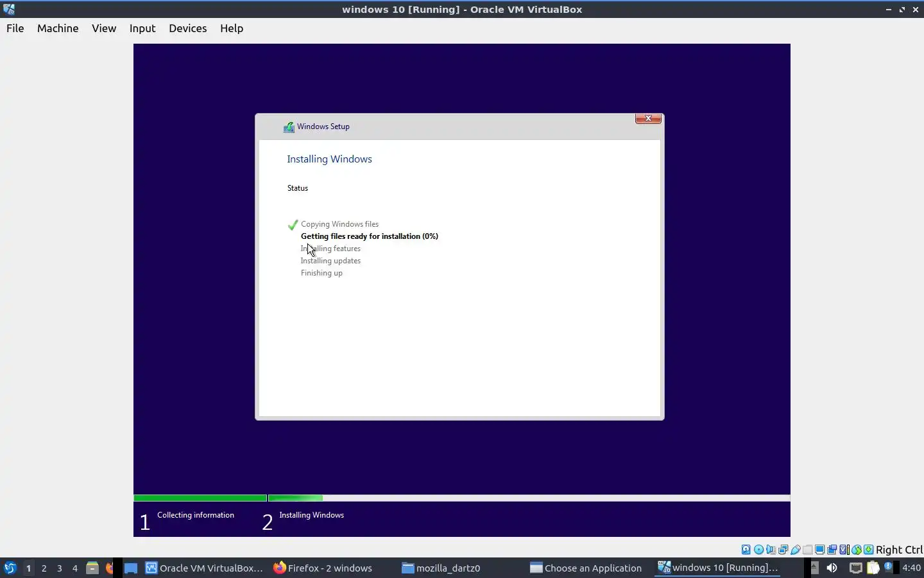This screenshot has width=924, height=578.
Task: Click the clipboard manager tray icon
Action: [x=873, y=568]
